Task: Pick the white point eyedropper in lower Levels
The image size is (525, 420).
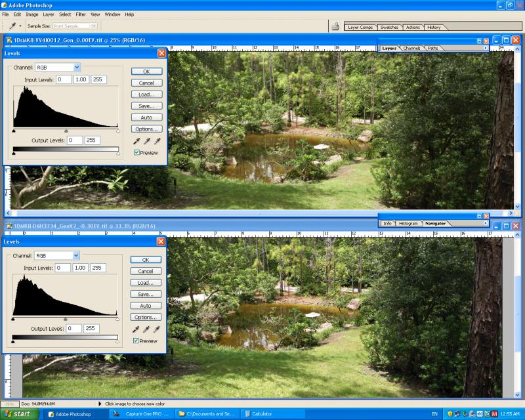Action: pos(156,329)
